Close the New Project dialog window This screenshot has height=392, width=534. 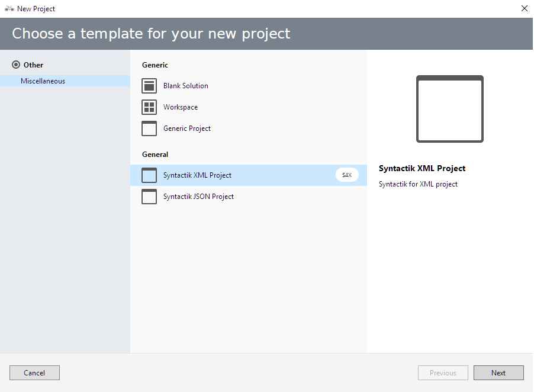(524, 9)
